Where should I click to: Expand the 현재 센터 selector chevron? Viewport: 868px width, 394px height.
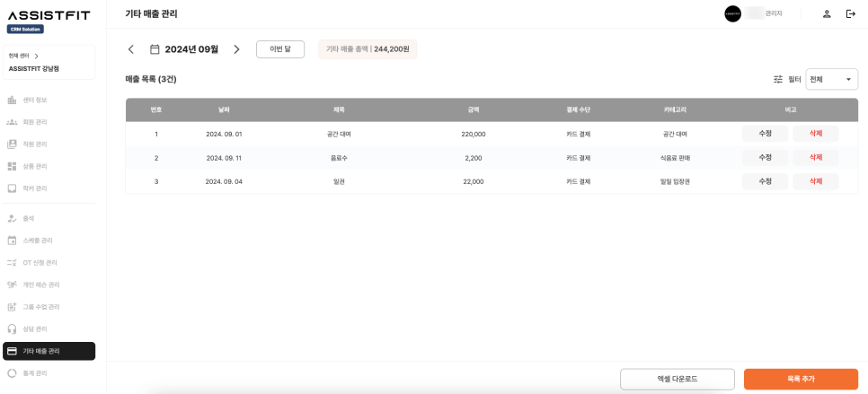[36, 56]
